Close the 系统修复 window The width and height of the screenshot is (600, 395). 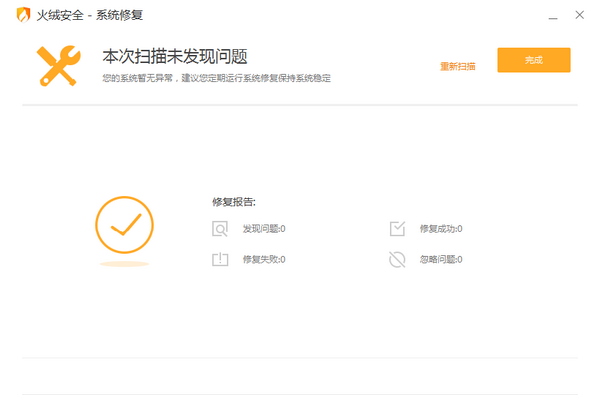pos(580,15)
